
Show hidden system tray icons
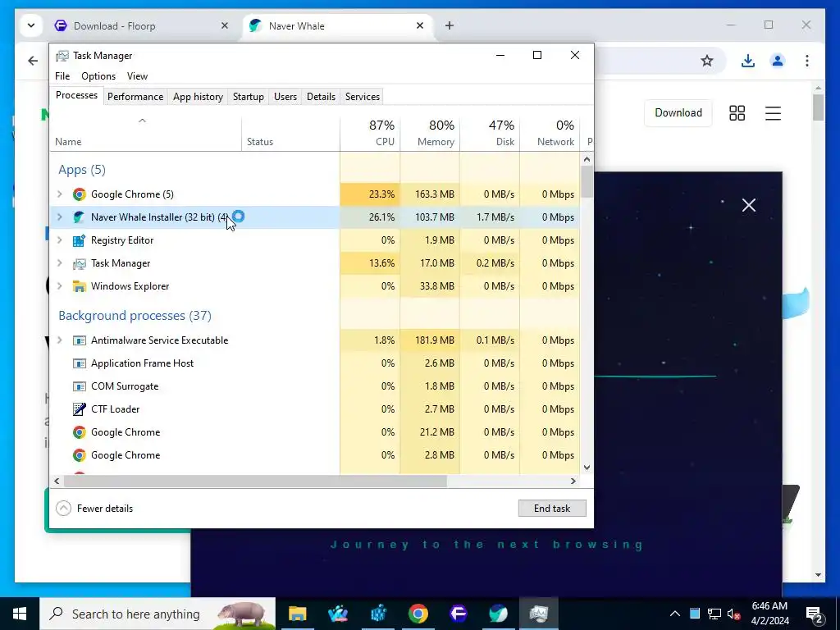point(675,614)
